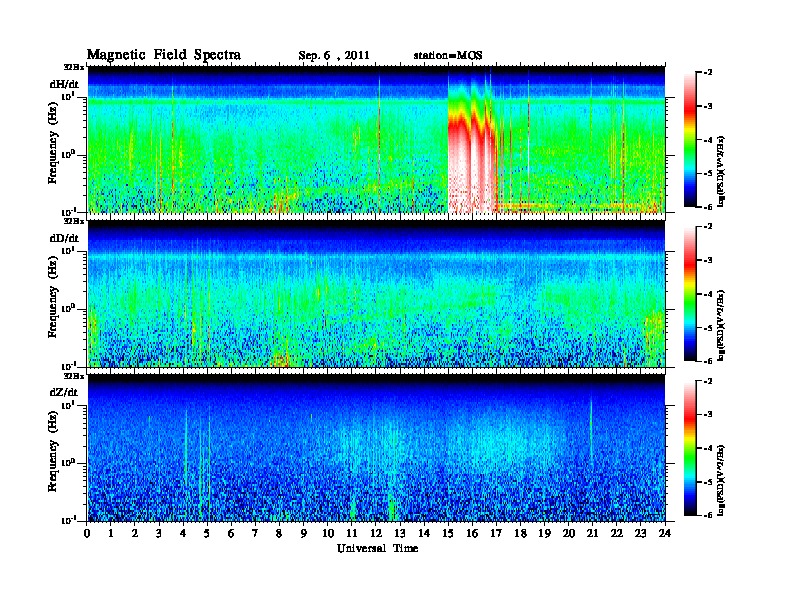Click the "-3" value on dZ/dt color bar
This screenshot has height=612, width=792.
(708, 414)
